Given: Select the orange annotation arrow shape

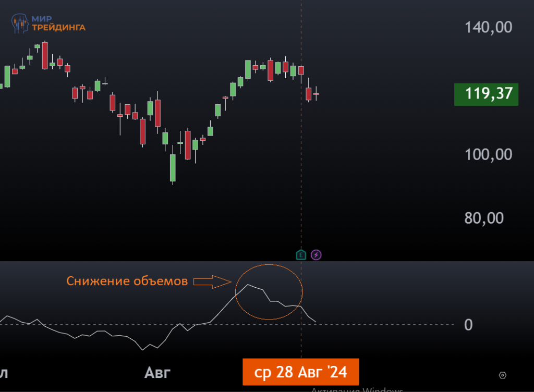Looking at the screenshot, I should (x=212, y=281).
